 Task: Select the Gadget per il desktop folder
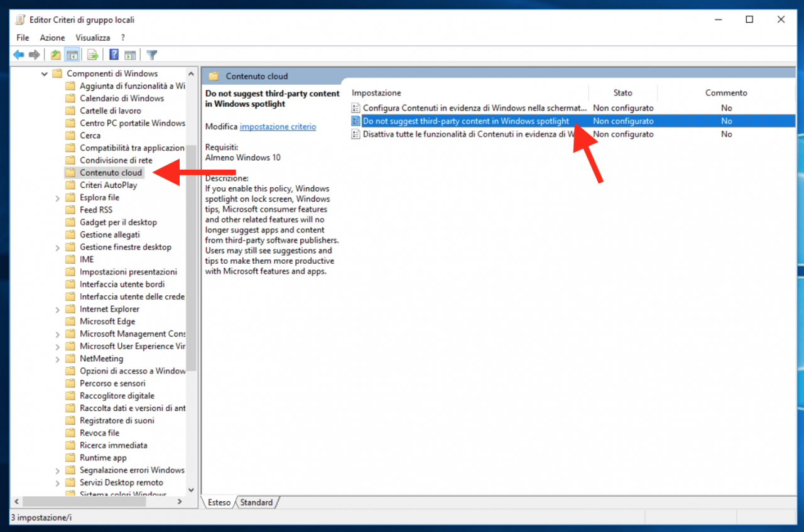coord(118,222)
